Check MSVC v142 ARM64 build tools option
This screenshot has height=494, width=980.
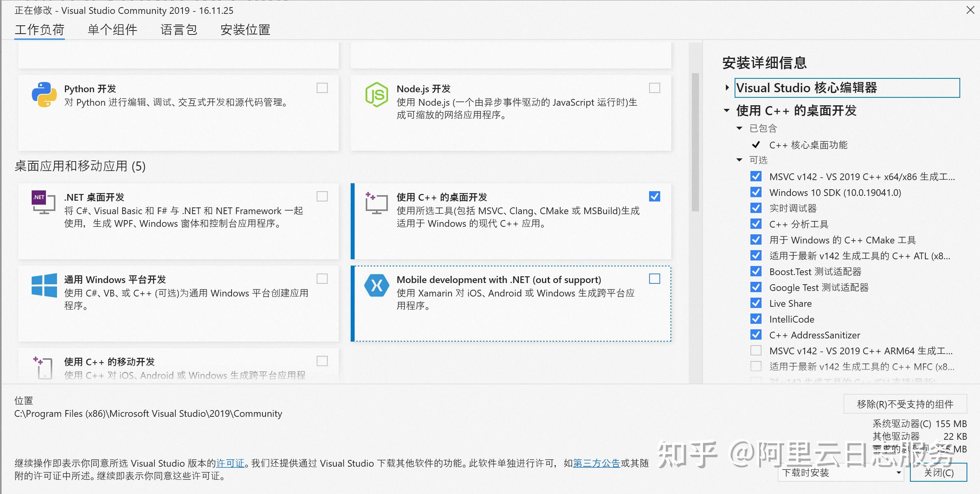coord(756,351)
